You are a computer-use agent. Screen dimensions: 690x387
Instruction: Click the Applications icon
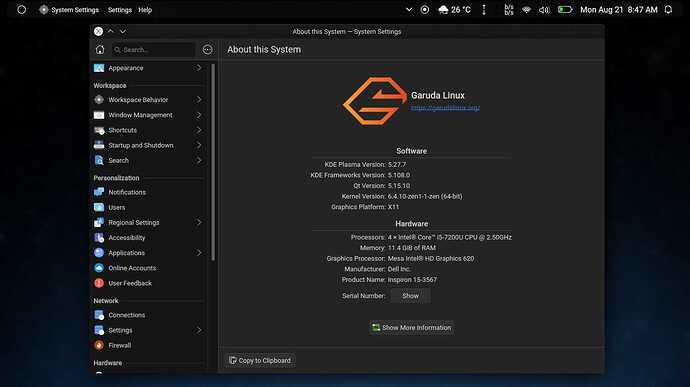[99, 253]
